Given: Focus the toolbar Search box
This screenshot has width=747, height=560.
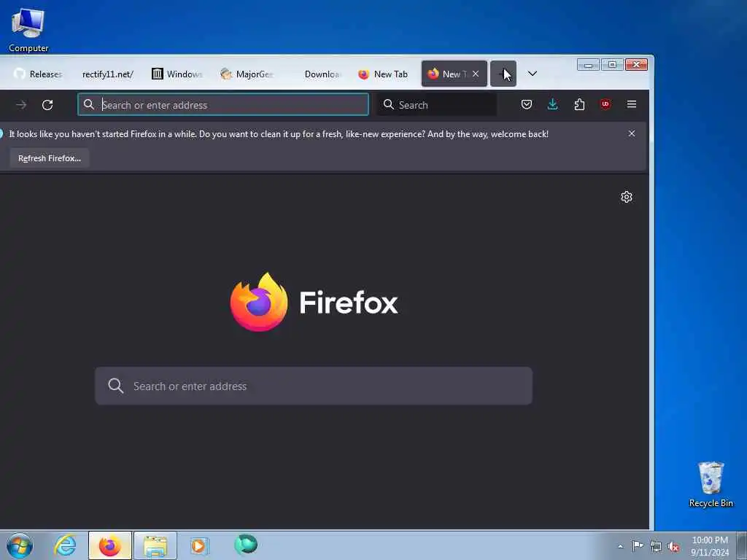Looking at the screenshot, I should 438,105.
